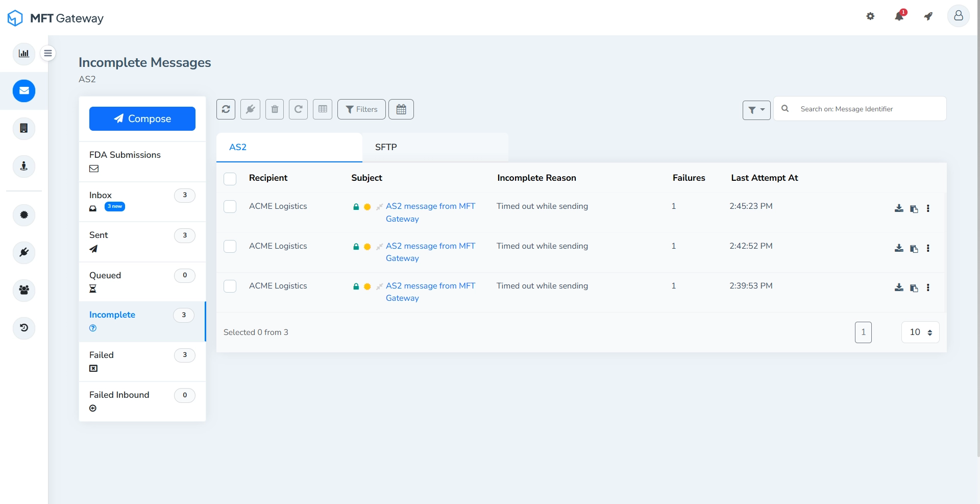Switch to the SFTP tab
This screenshot has width=980, height=504.
pyautogui.click(x=435, y=147)
